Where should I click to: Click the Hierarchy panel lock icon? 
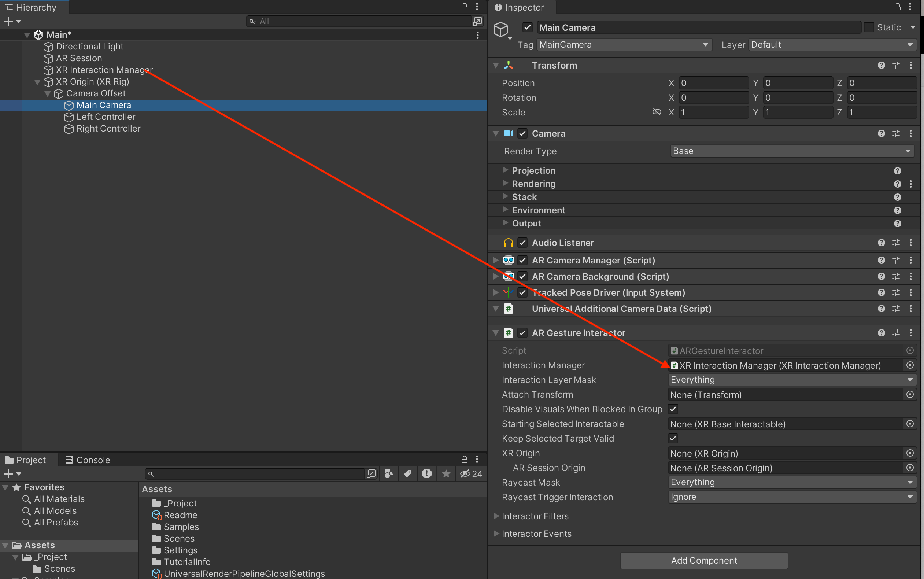464,7
